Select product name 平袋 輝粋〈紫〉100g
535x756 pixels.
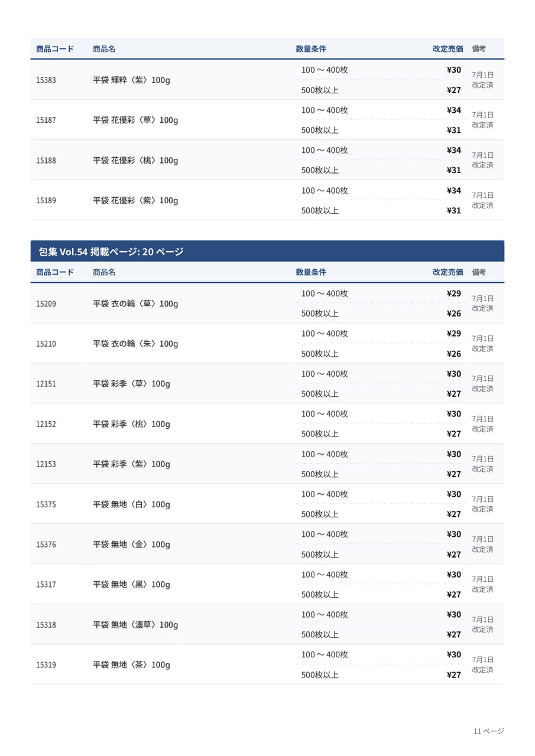(x=131, y=80)
